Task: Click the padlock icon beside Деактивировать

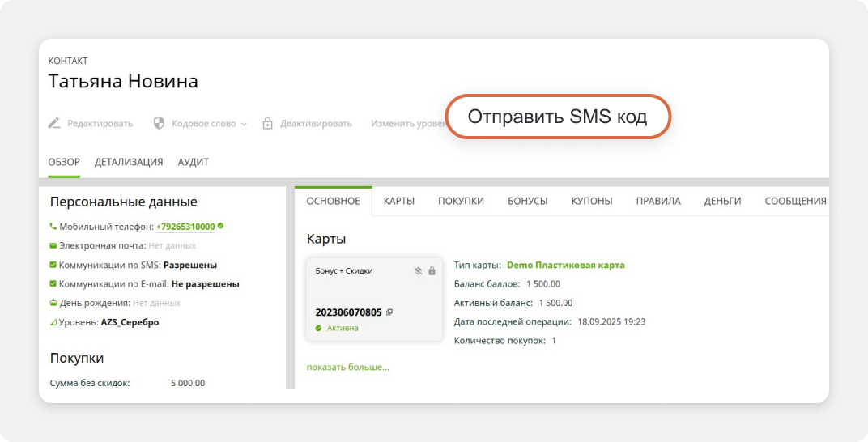Action: (268, 124)
